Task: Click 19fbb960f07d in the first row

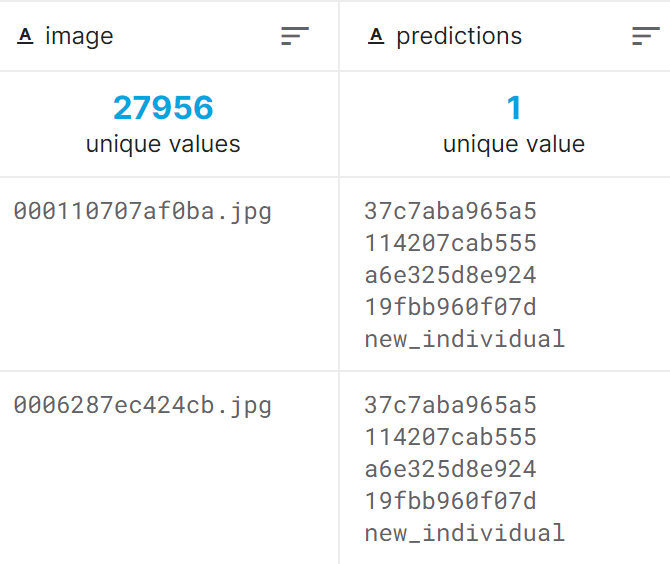Action: pos(450,307)
